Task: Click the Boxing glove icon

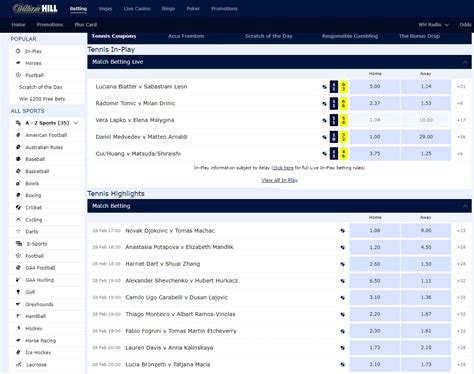Action: (x=18, y=195)
